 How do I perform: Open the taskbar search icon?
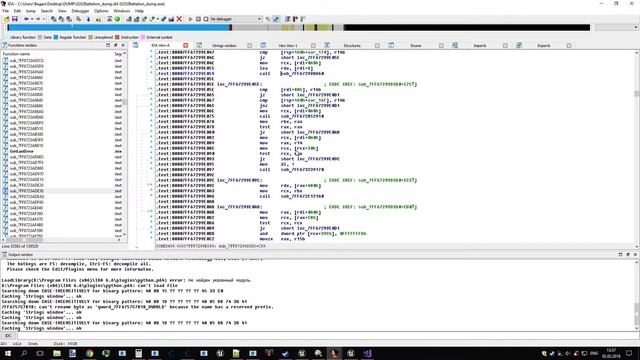24,353
